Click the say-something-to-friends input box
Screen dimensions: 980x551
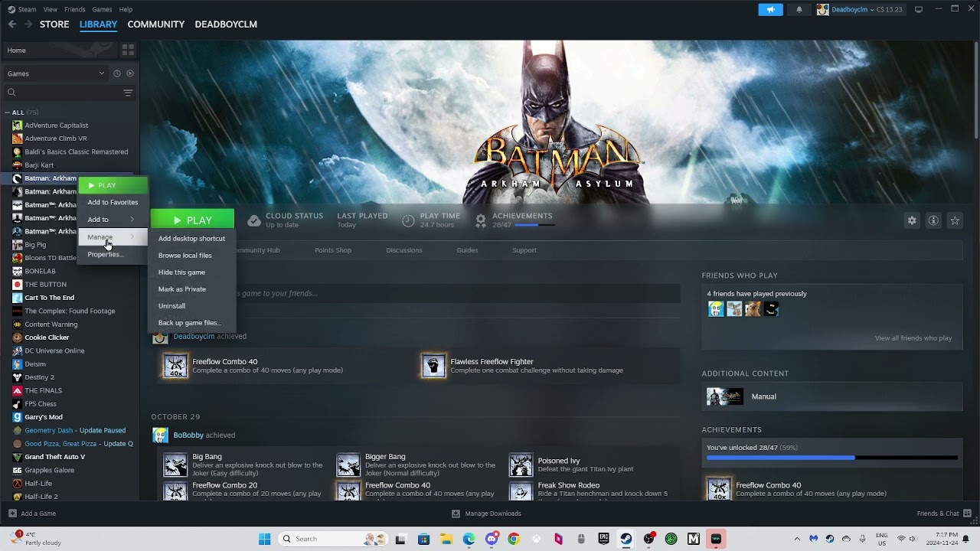click(416, 293)
